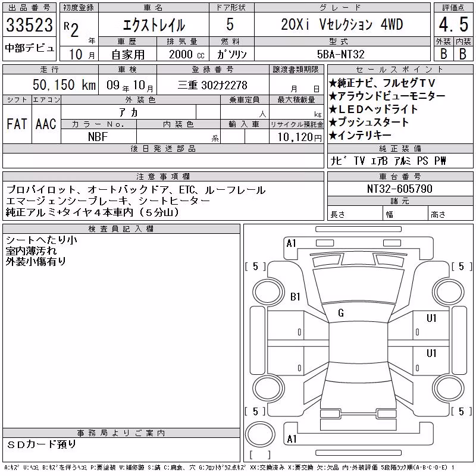This screenshot has width=476, height=476.
Task: Click the 長さ dimension field
Action: point(355,214)
